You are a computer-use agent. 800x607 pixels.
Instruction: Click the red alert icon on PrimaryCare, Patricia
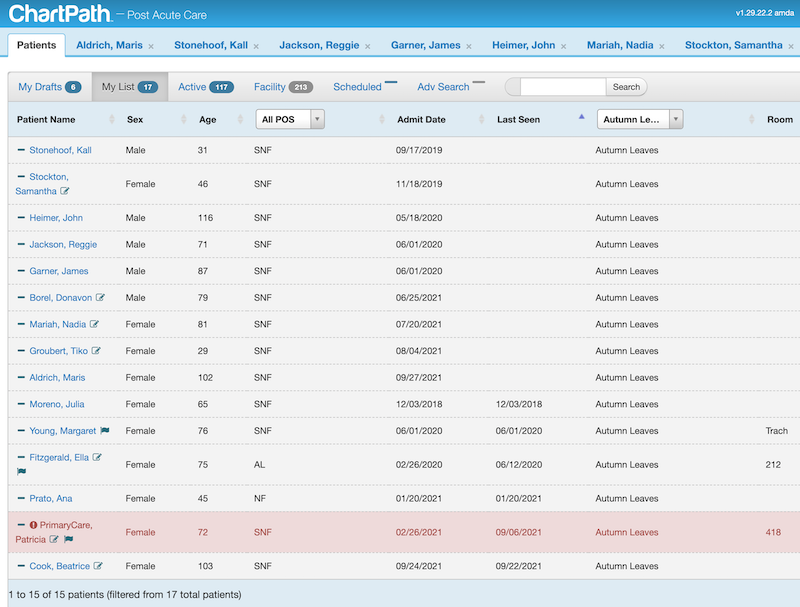pos(34,525)
